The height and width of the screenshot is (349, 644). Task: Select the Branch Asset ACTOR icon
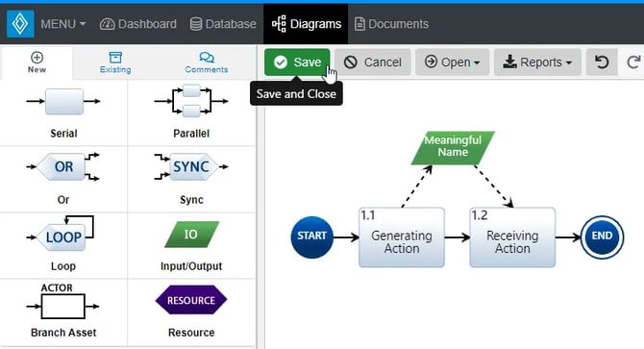[x=62, y=301]
